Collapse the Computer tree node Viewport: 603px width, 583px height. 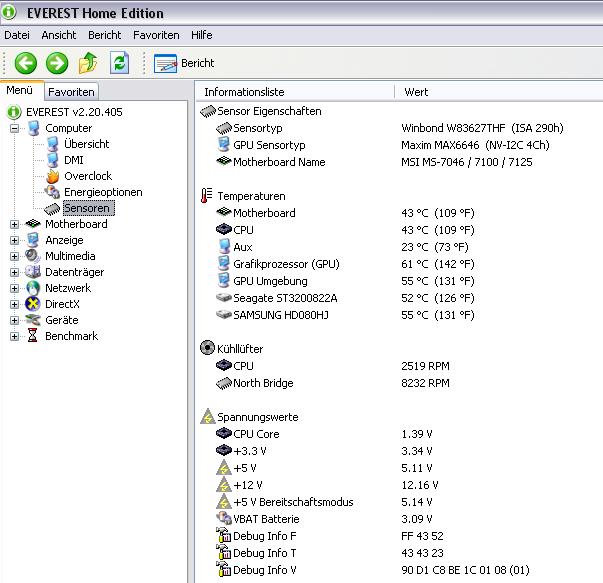pos(15,128)
